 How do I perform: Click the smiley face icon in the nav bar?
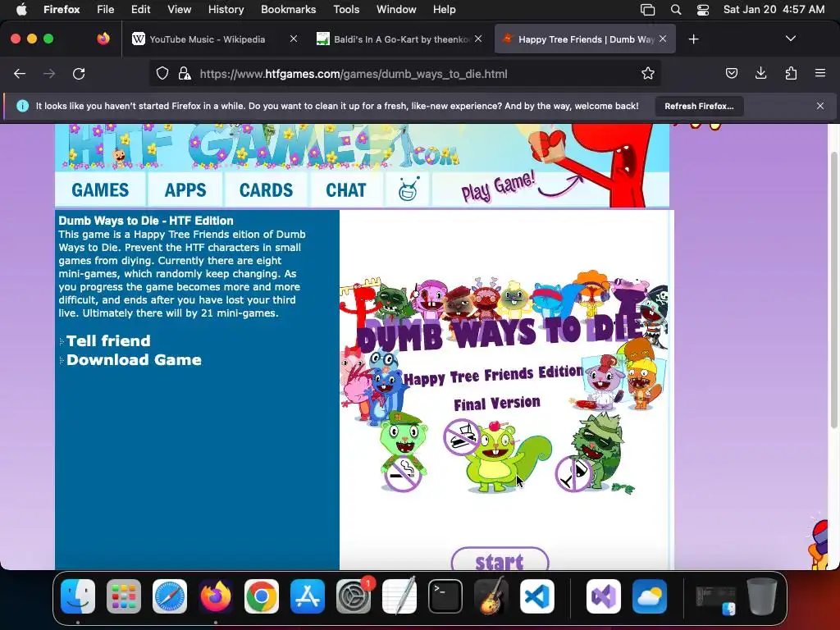click(409, 189)
